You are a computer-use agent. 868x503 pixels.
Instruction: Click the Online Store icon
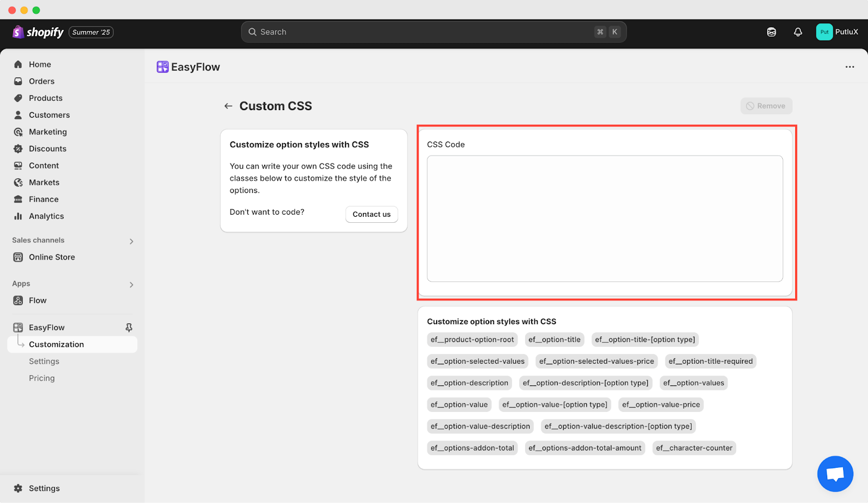[18, 257]
